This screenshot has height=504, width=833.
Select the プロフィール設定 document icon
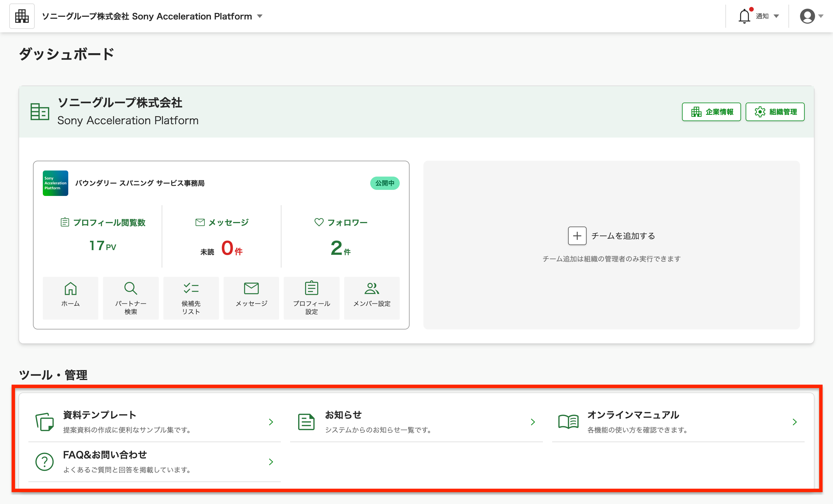click(x=311, y=289)
